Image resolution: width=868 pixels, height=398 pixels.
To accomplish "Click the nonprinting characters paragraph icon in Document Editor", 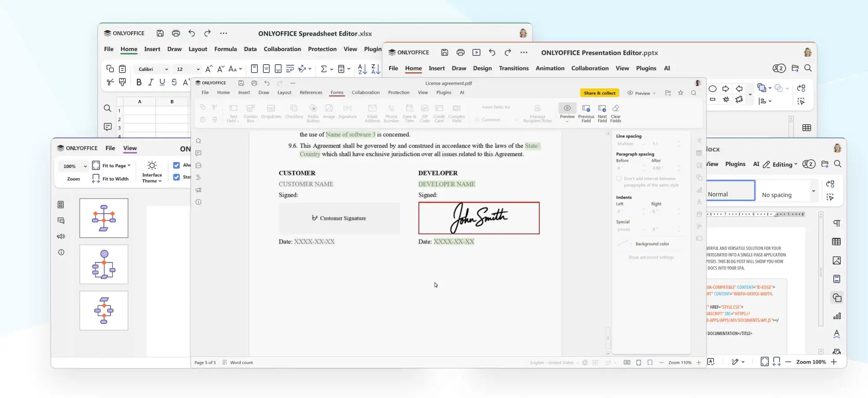I will click(837, 223).
